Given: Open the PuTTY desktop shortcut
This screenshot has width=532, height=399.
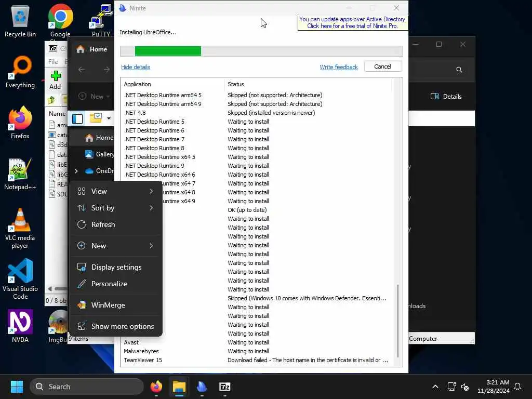Looking at the screenshot, I should coord(101,21).
